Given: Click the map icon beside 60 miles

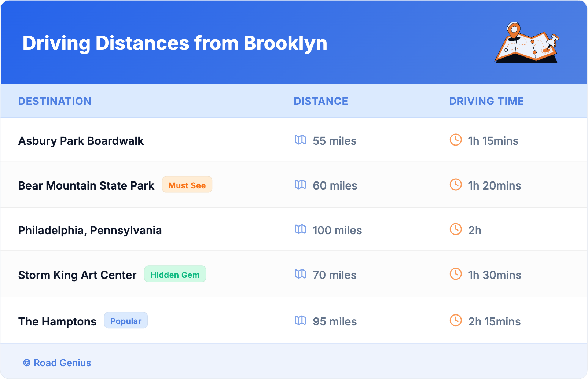Looking at the screenshot, I should [300, 184].
